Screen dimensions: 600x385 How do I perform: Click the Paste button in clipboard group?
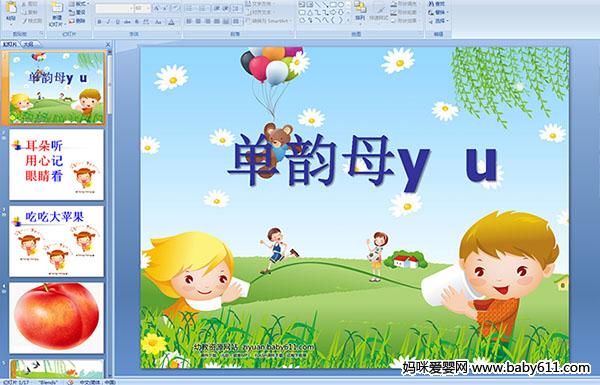[11, 13]
